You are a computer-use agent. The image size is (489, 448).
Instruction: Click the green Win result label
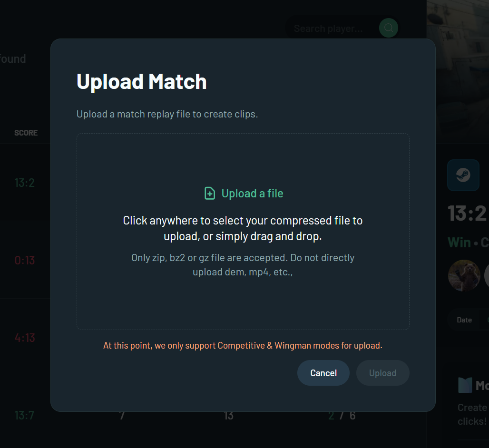[x=459, y=242]
